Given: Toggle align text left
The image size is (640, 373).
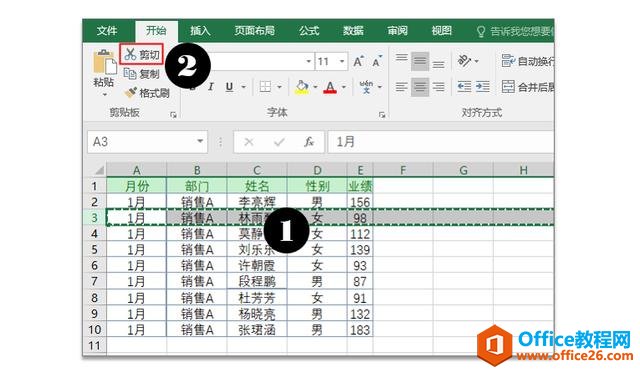Looking at the screenshot, I should coord(402,87).
